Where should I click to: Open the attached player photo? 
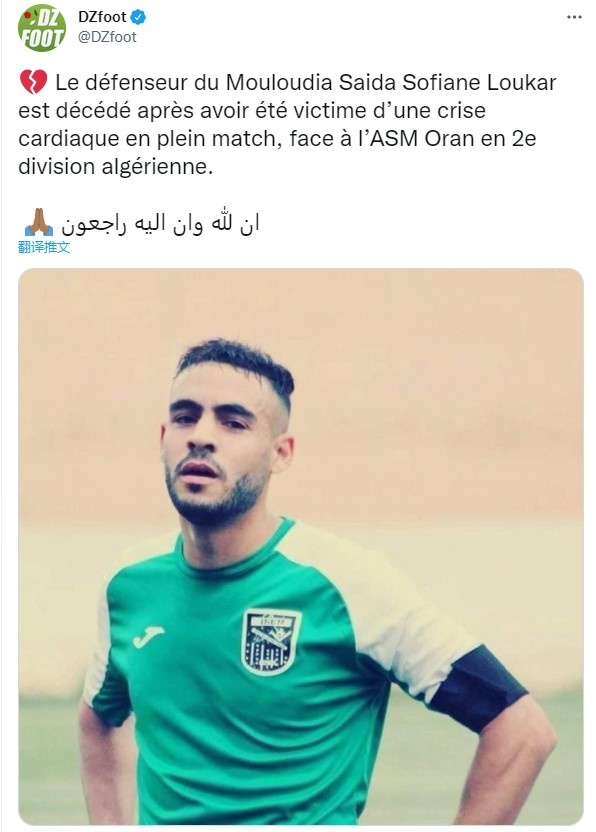coord(301,547)
